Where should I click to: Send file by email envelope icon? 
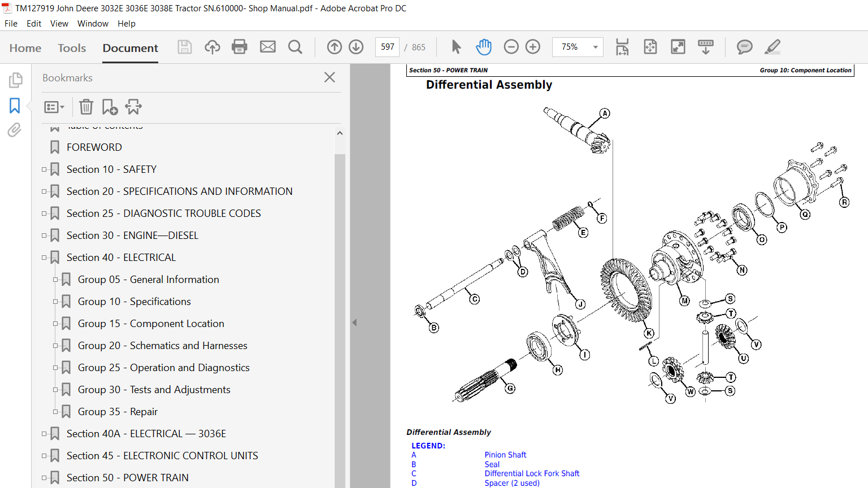click(268, 47)
